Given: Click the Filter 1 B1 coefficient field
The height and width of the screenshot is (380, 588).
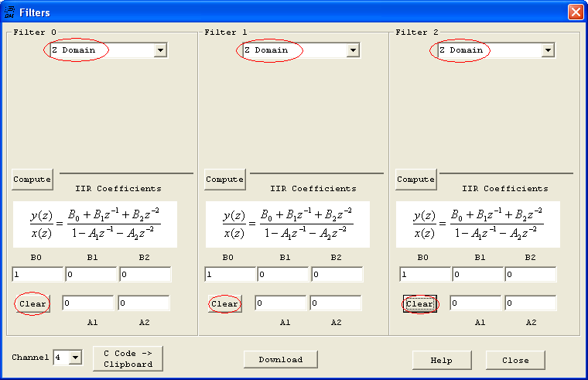Looking at the screenshot, I should [283, 275].
